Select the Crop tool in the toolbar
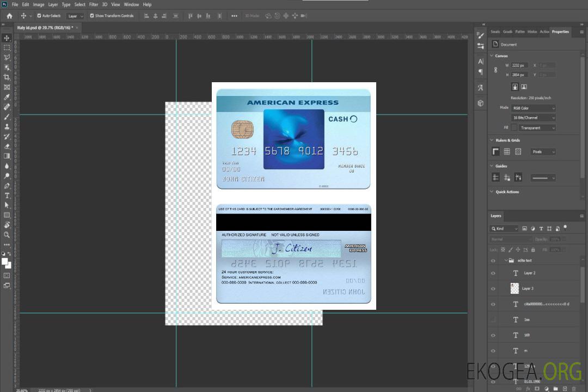The height and width of the screenshot is (392, 588). click(x=7, y=77)
